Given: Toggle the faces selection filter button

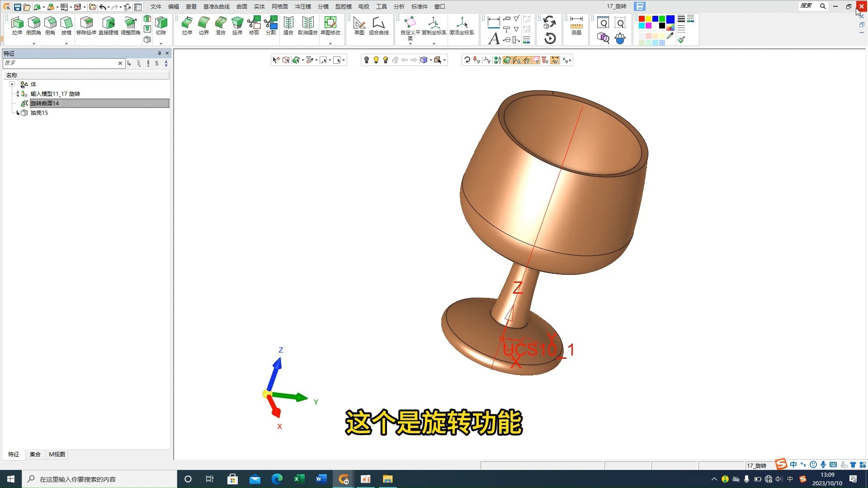Looking at the screenshot, I should point(507,60).
